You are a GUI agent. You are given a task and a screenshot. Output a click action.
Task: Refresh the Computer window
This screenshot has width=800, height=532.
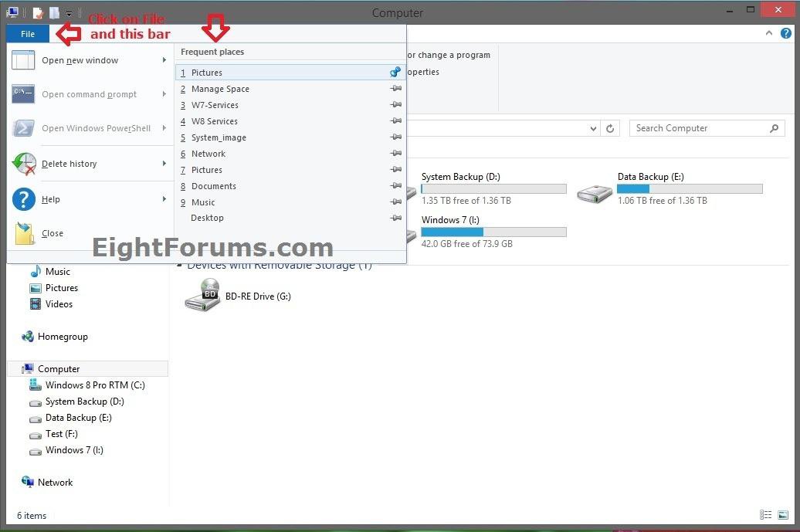(610, 128)
